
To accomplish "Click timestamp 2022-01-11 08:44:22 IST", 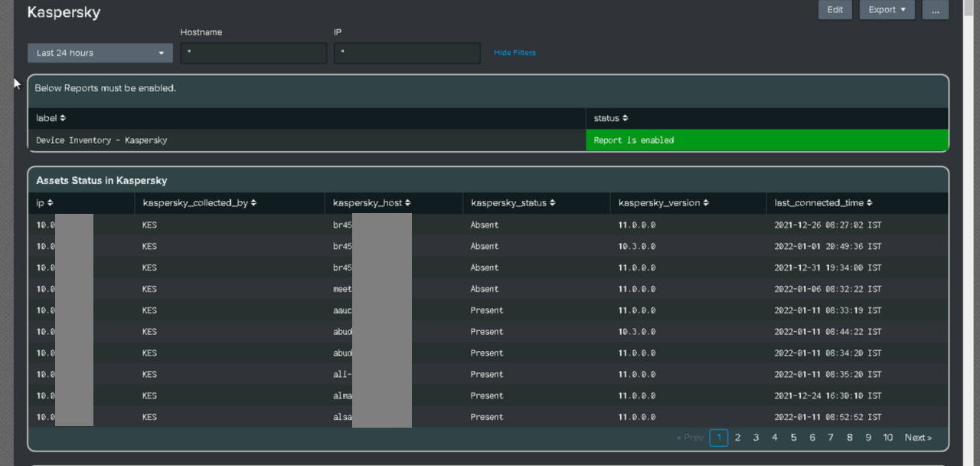I will coord(828,332).
